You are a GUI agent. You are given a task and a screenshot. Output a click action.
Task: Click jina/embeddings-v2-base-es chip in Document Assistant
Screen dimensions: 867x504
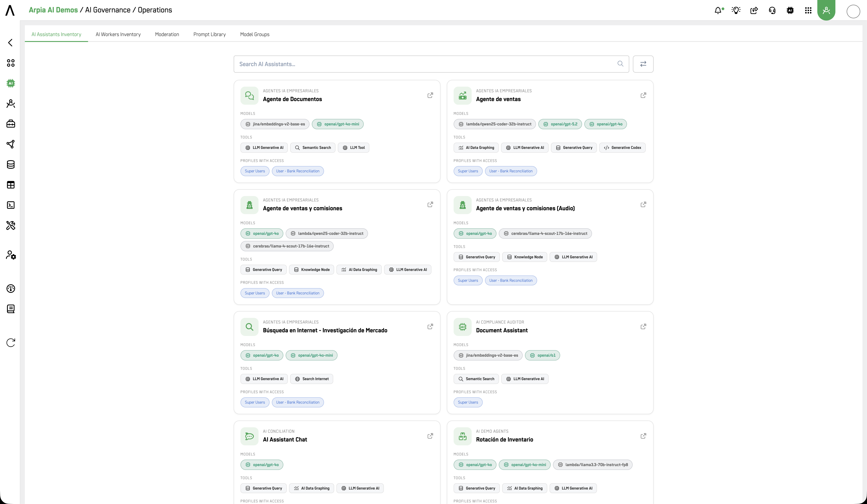point(488,356)
